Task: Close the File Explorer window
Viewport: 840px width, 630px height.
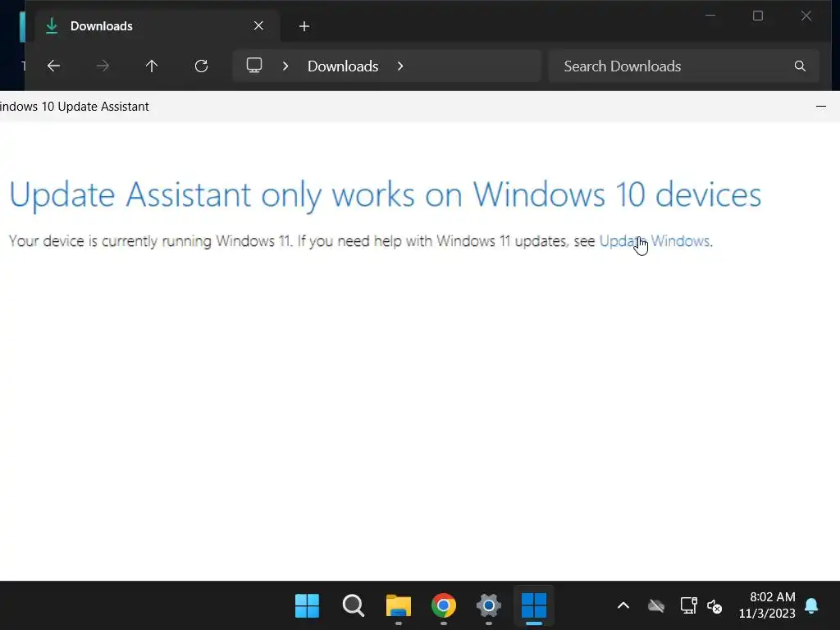Action: click(x=806, y=16)
